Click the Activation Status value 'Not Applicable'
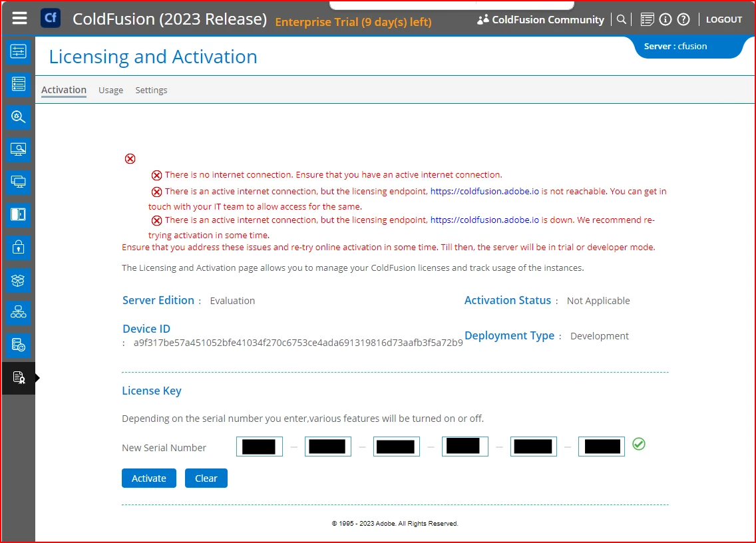Screen dimensions: 756x543 [598, 301]
